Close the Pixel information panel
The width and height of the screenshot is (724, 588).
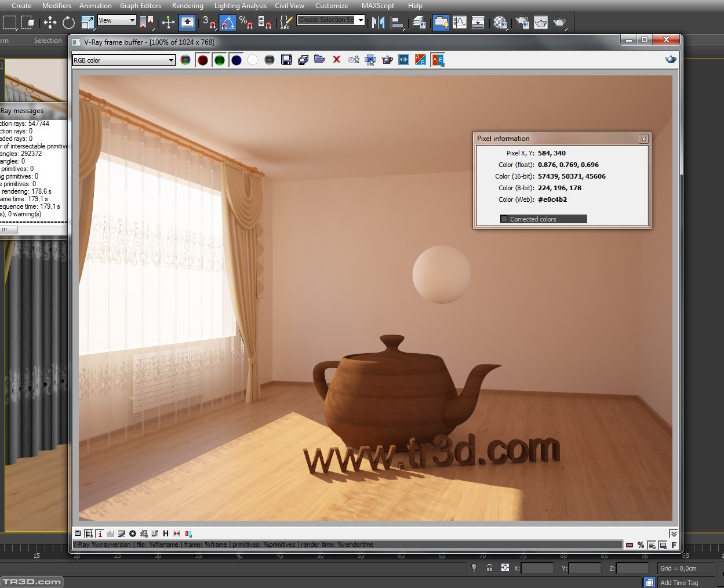(x=643, y=139)
